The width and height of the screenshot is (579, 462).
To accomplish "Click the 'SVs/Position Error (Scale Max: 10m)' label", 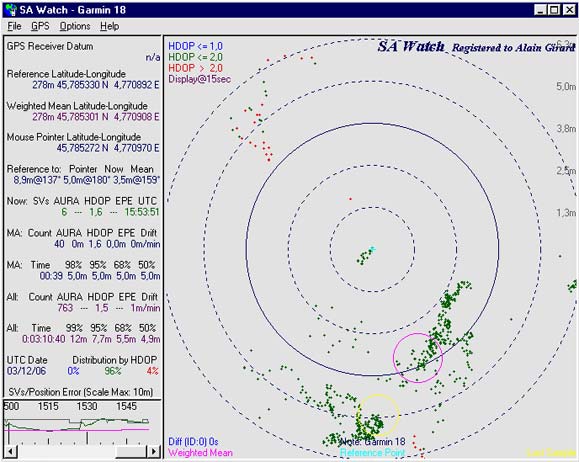I will coord(80,392).
